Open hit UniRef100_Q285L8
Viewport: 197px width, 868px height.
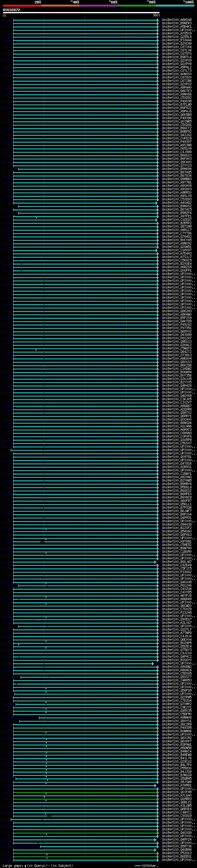coord(177,37)
